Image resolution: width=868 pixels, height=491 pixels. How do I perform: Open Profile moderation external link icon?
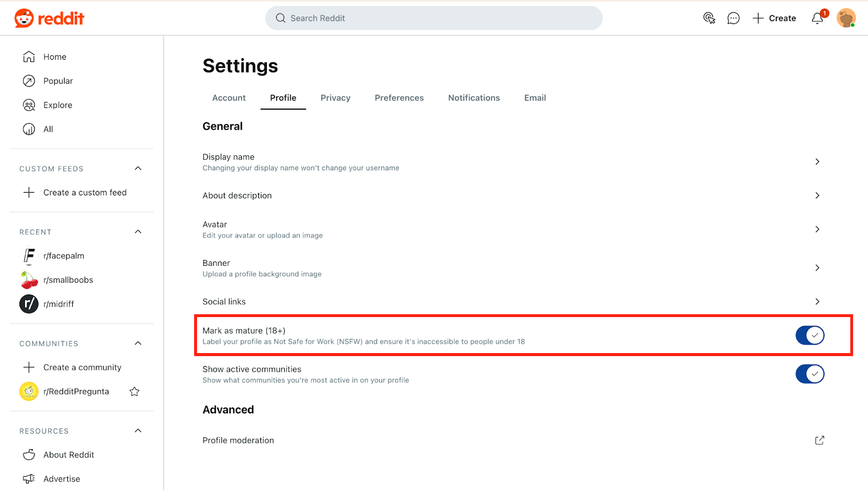pyautogui.click(x=820, y=441)
